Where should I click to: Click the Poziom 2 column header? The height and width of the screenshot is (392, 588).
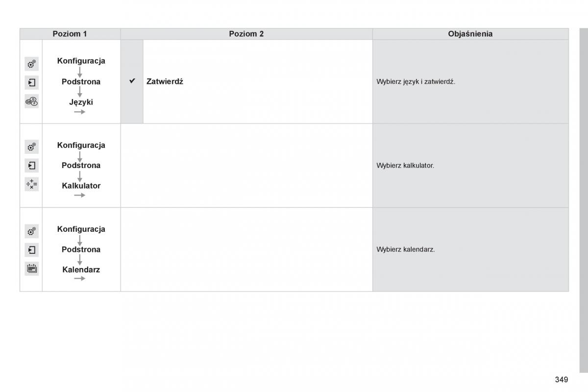[x=246, y=34]
